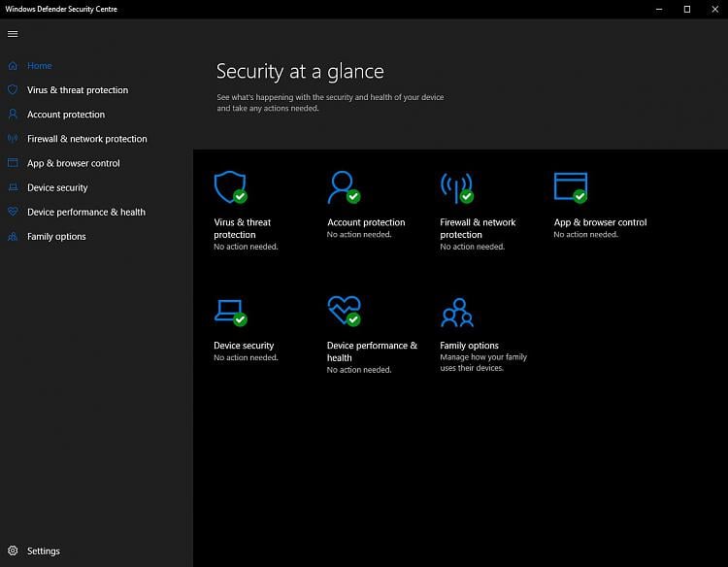Click the Family options people tile icon

pos(456,312)
